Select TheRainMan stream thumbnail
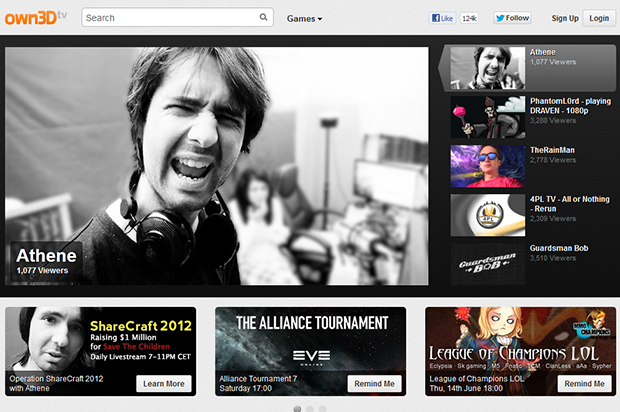Screen dimensions: 620x412 pos(488,166)
